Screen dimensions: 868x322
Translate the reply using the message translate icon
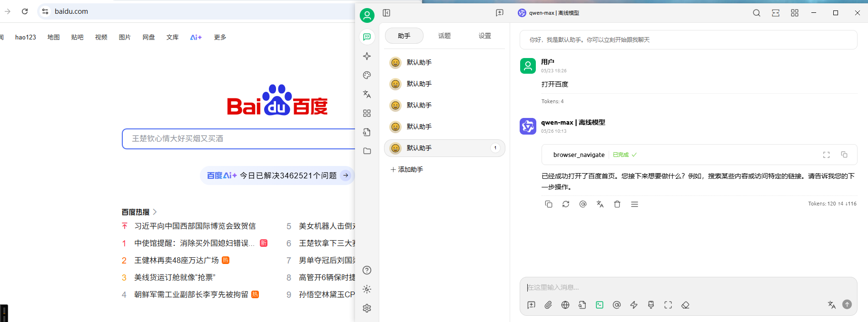[600, 204]
